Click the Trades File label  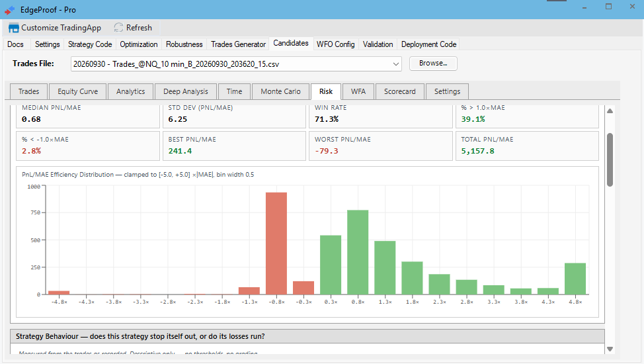(x=33, y=64)
